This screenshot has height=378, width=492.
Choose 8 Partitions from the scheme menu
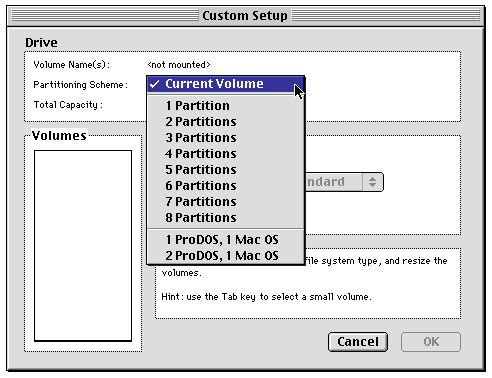pyautogui.click(x=226, y=218)
